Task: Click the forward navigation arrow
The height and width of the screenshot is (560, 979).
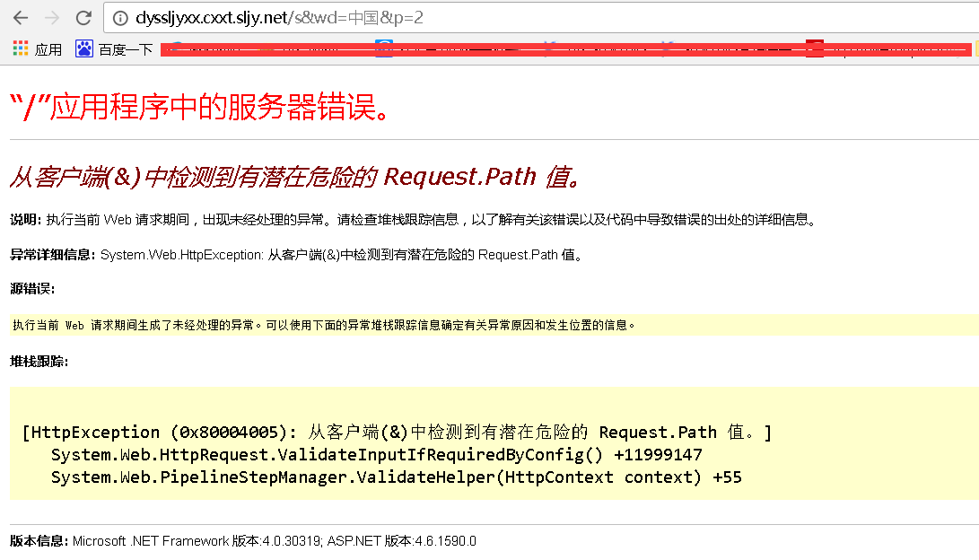Action: click(x=51, y=17)
